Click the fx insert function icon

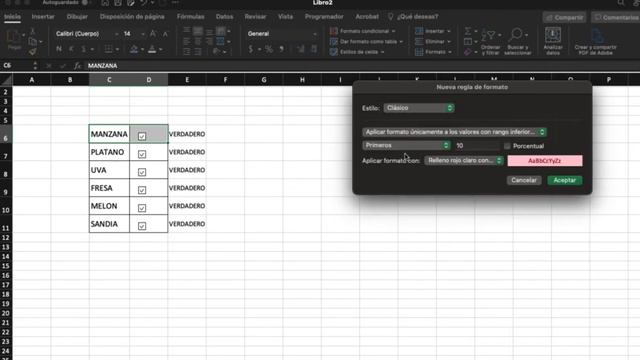coord(77,66)
